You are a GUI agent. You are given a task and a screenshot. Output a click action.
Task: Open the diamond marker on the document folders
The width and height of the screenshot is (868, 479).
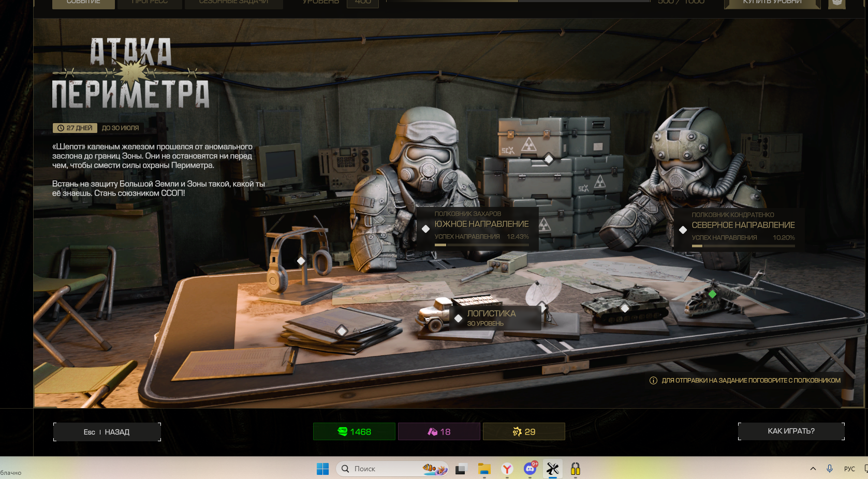pyautogui.click(x=341, y=330)
